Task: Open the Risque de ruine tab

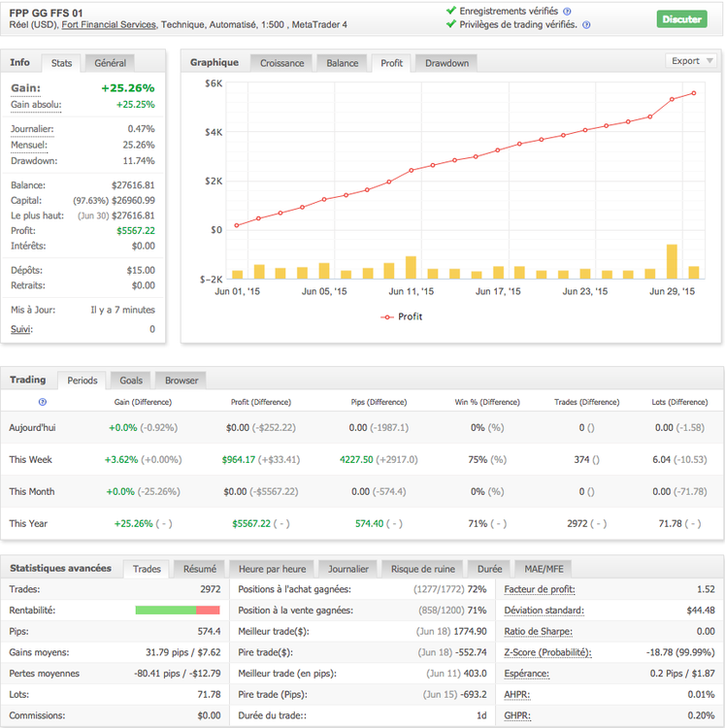Action: coord(422,569)
